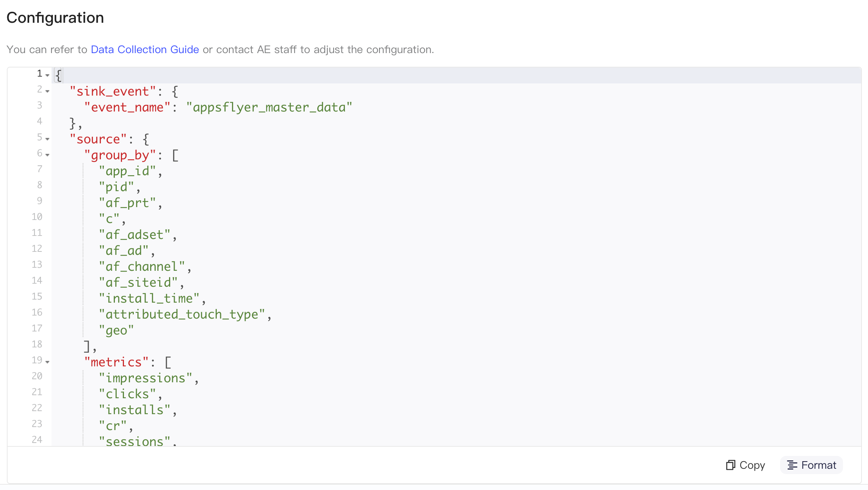Collapse the fold arrow on line 1

(47, 75)
